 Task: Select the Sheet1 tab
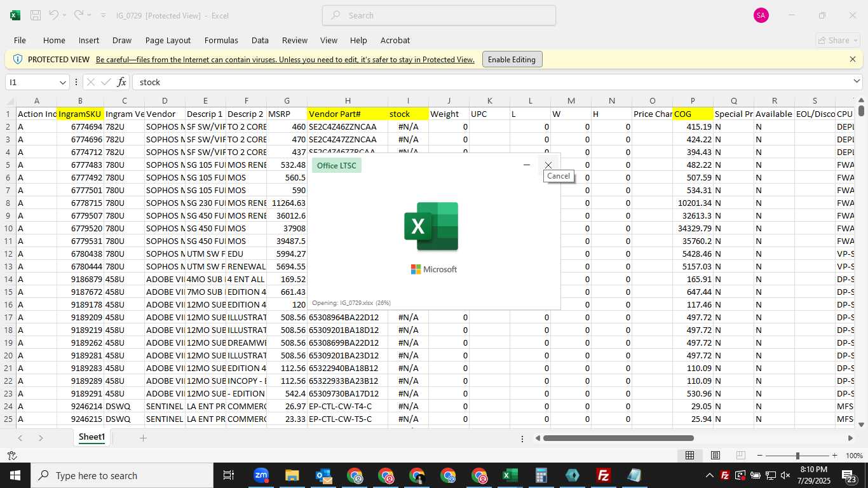pos(92,437)
